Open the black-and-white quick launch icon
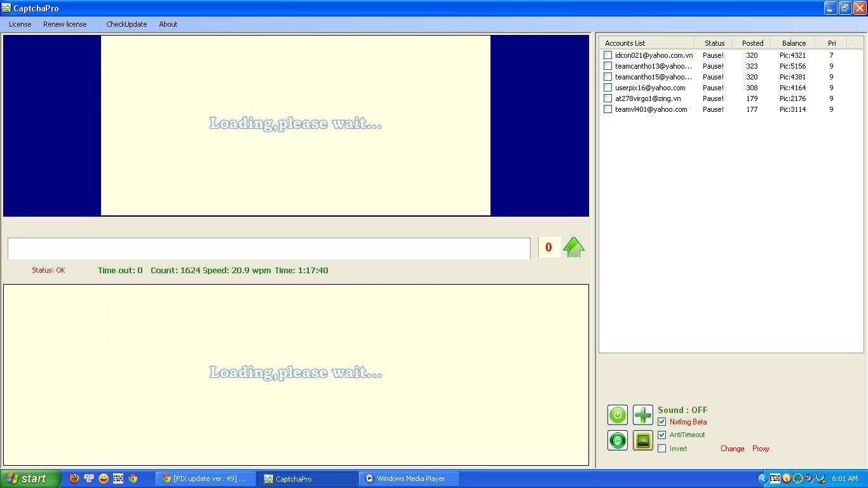Screen dimensions: 868x488 [118, 478]
